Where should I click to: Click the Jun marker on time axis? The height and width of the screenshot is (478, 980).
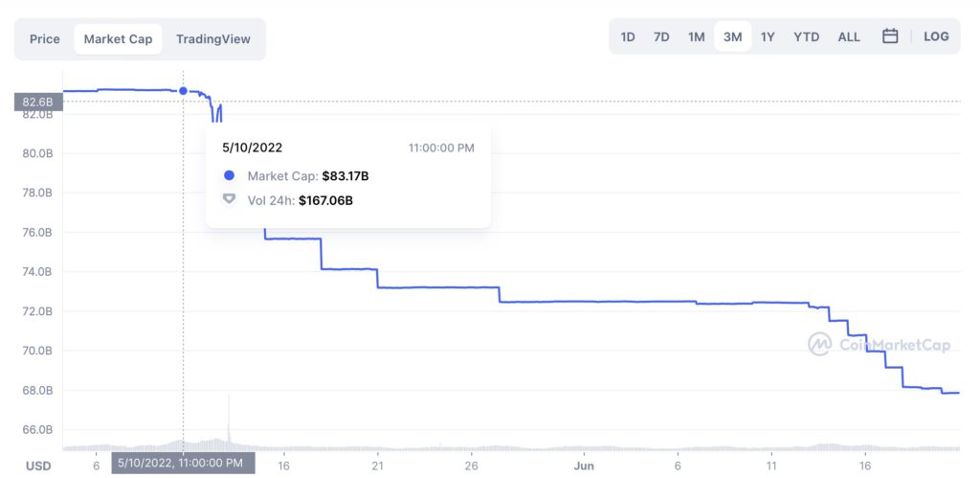click(x=584, y=466)
